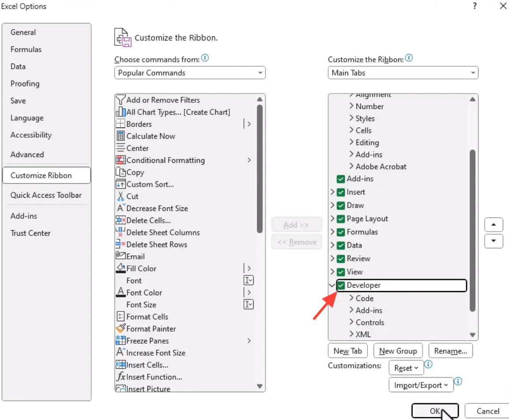Toggle the Draw tab checkbox
The height and width of the screenshot is (420, 509).
click(341, 206)
